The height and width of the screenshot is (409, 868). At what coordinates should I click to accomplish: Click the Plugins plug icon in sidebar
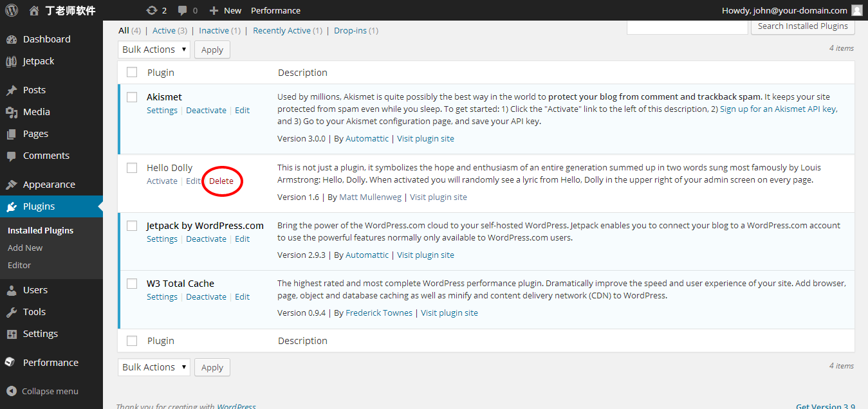[11, 206]
